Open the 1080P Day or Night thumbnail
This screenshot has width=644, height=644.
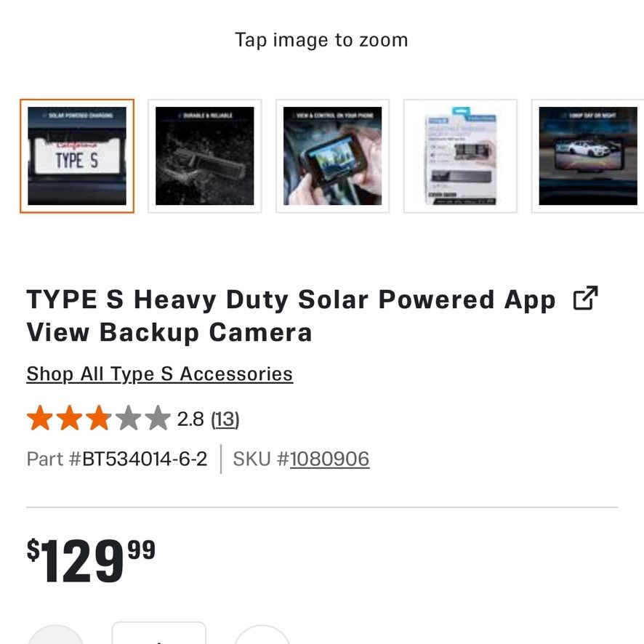pyautogui.click(x=588, y=156)
